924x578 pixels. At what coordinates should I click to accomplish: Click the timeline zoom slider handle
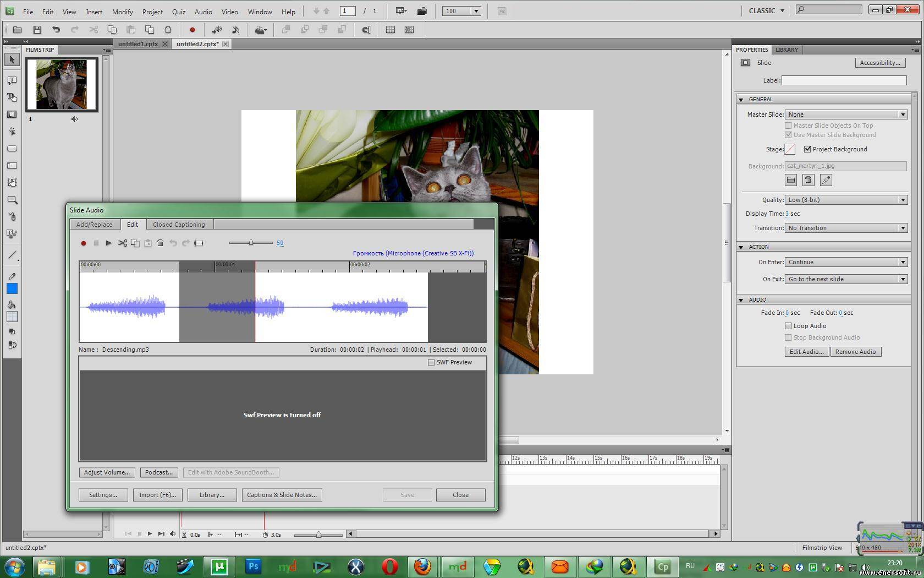coord(318,535)
